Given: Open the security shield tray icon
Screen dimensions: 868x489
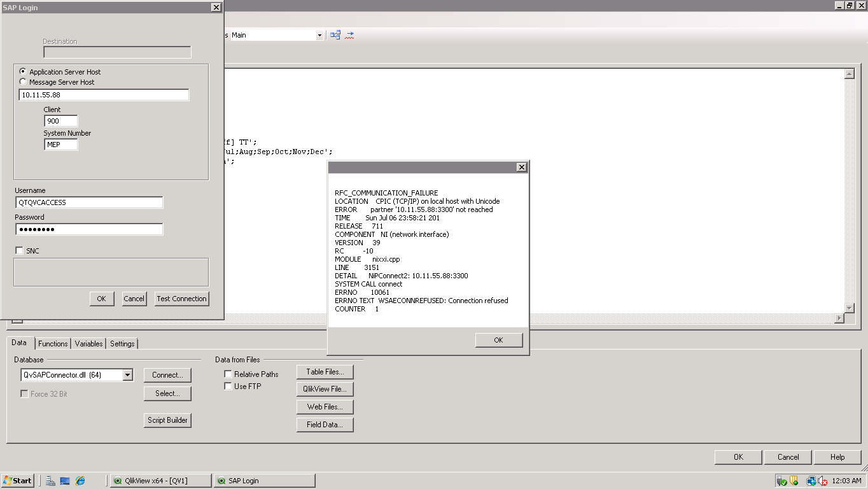Looking at the screenshot, I should pyautogui.click(x=794, y=481).
